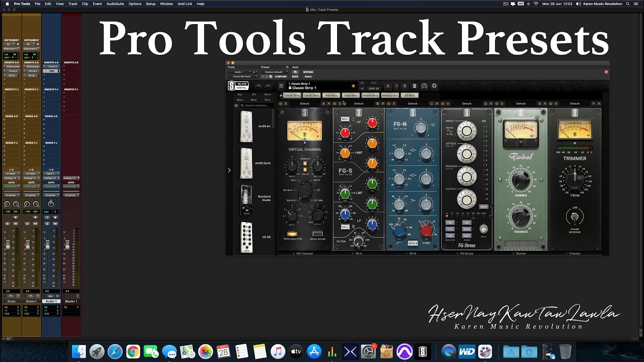Screen dimensions: 644x362
Task: Click the Master 1 track volume fader
Action: [x=67, y=245]
